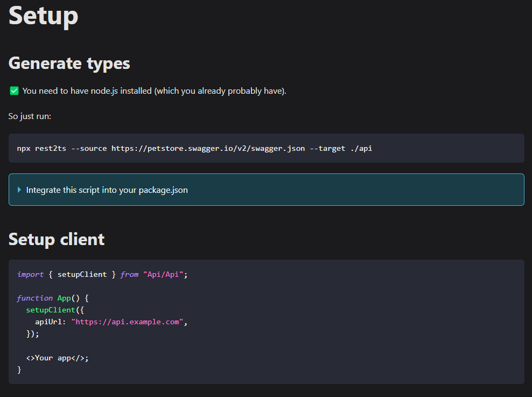Click the "Api/Api" string in the import line
The width and height of the screenshot is (532, 397).
coord(163,274)
